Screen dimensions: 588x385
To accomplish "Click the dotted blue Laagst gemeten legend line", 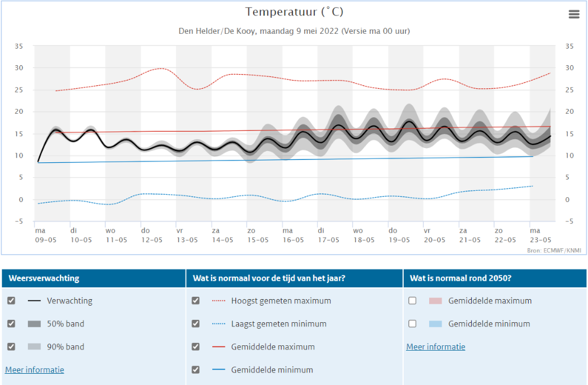I will coord(219,324).
